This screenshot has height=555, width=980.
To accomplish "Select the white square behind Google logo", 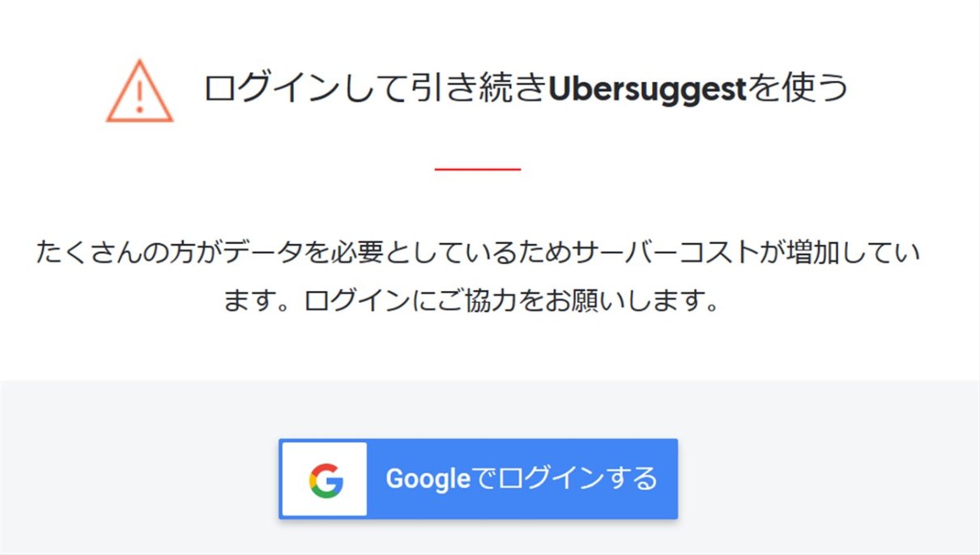I will tap(324, 479).
